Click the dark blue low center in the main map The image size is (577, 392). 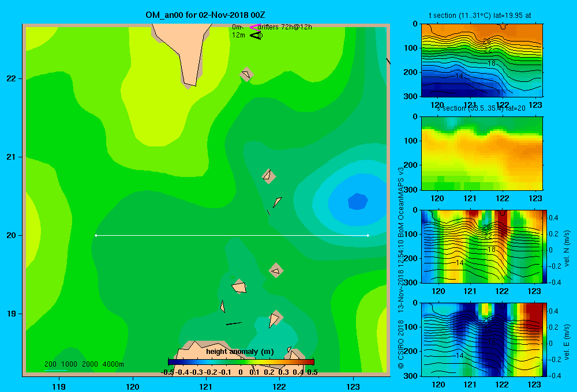[x=358, y=202]
